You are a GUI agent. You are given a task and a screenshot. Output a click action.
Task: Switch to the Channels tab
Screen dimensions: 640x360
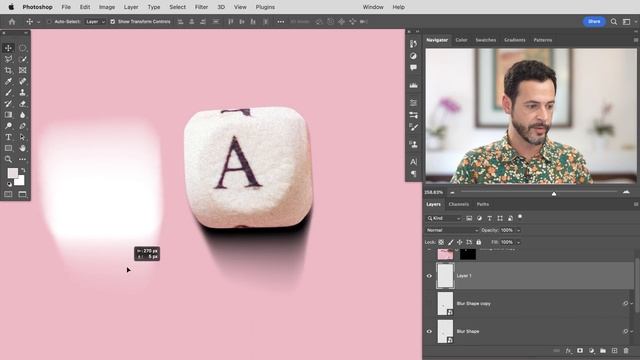[x=458, y=204]
